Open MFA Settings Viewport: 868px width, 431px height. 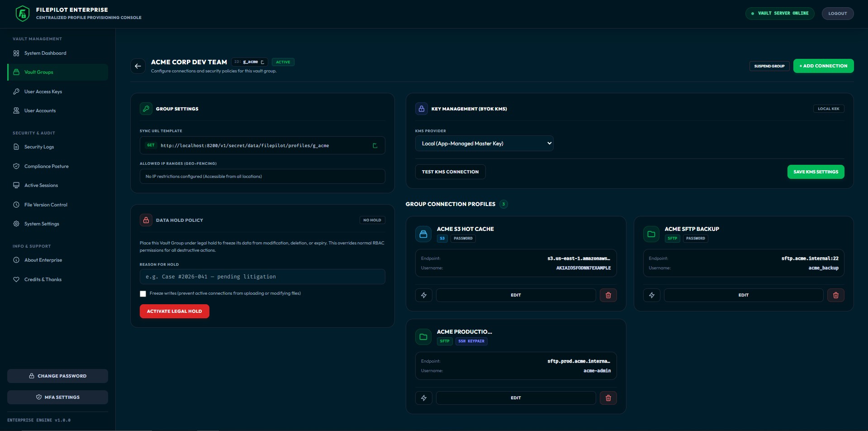[57, 397]
